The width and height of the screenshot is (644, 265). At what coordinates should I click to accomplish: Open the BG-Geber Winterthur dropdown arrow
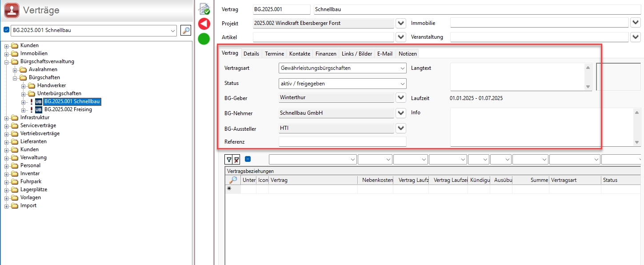(401, 98)
